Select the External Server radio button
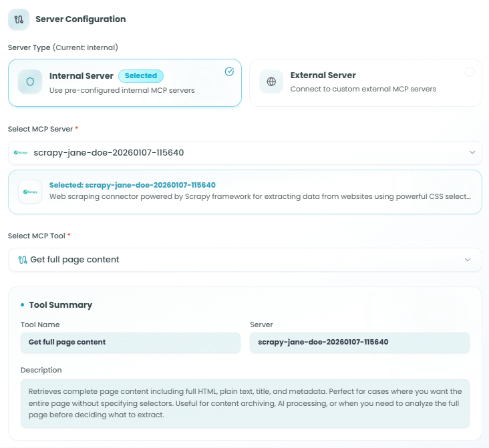This screenshot has height=448, width=489. pos(470,71)
